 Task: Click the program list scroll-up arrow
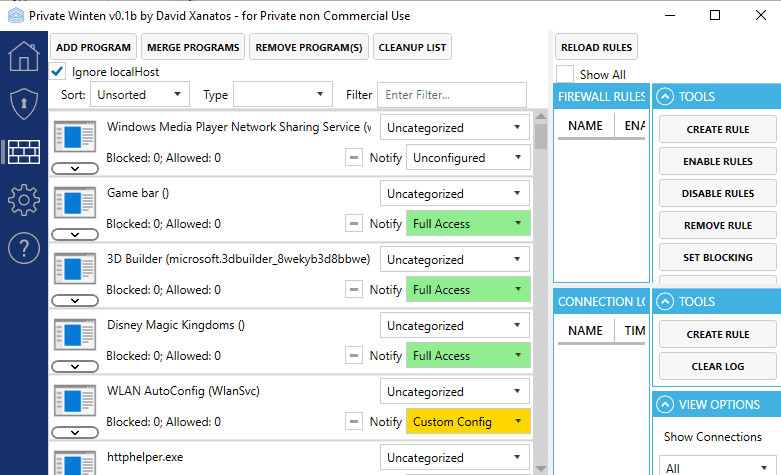point(541,116)
